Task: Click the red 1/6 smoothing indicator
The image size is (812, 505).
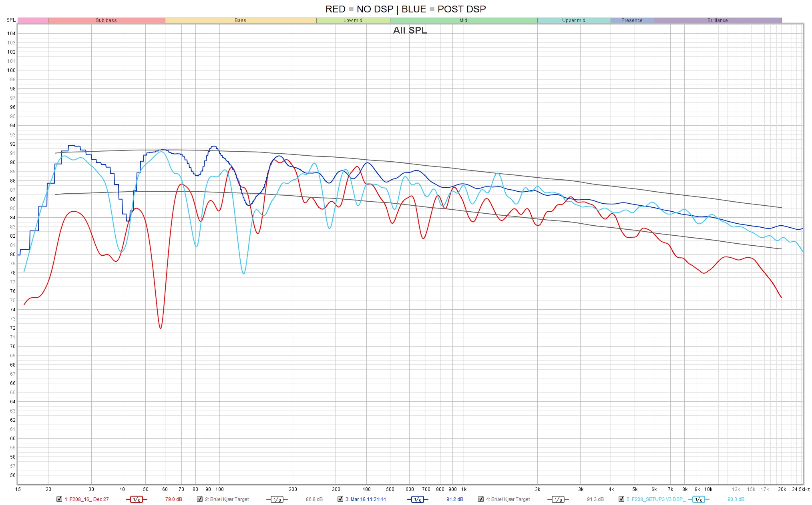Action: coord(137,499)
